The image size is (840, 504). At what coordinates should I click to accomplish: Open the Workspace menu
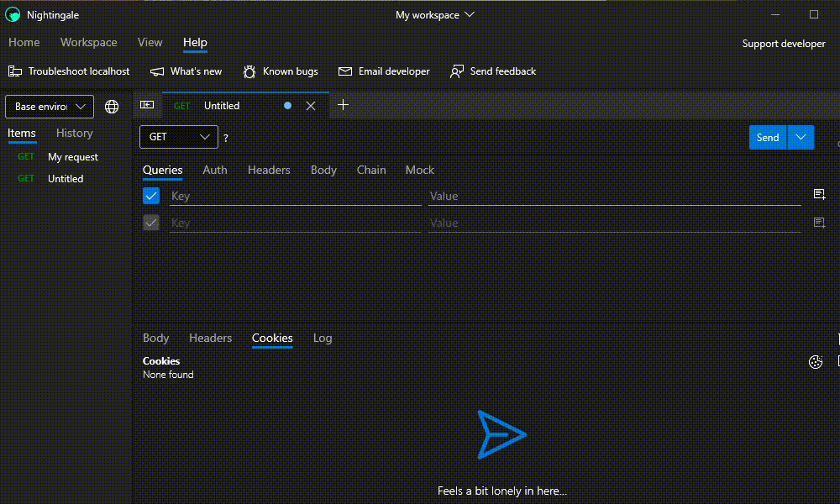pos(88,42)
